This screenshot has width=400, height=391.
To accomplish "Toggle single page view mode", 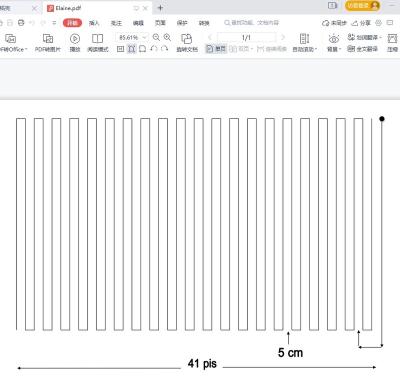I will coord(216,49).
